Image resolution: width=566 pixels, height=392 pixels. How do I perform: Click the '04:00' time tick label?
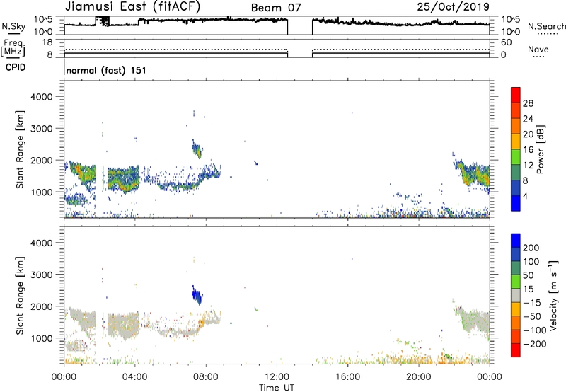pos(135,377)
